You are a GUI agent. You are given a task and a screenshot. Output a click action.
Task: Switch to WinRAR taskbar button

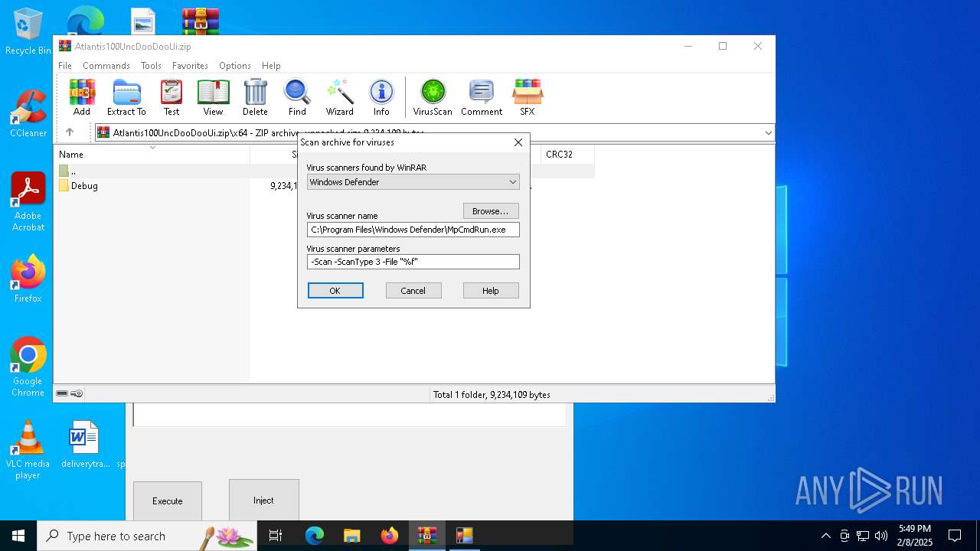(x=427, y=536)
